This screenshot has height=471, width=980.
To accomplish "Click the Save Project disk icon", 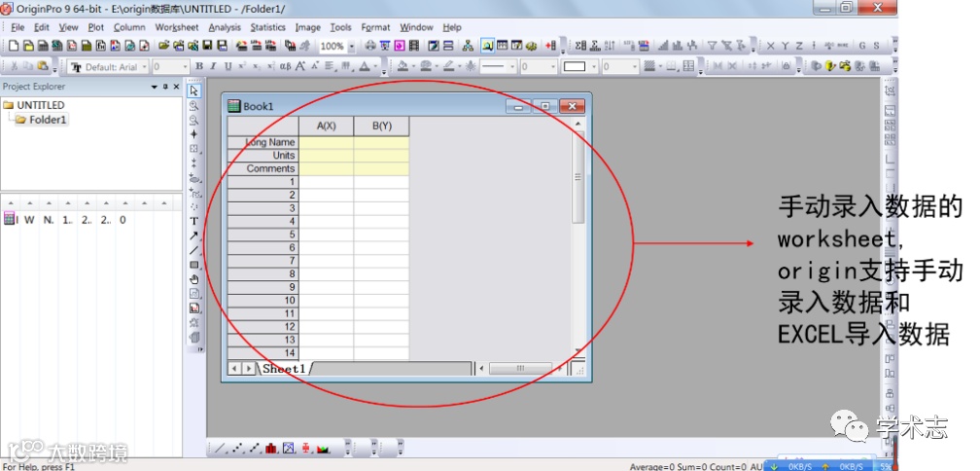I will (208, 46).
